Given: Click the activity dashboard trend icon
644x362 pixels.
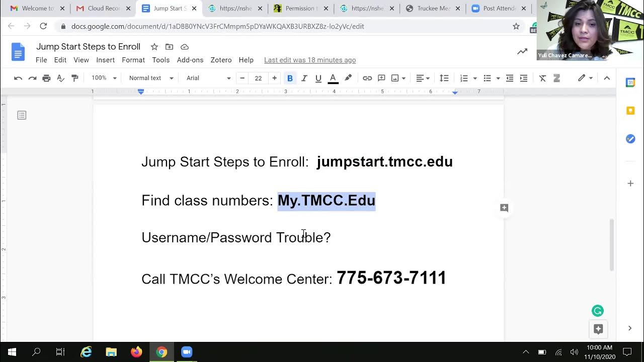Looking at the screenshot, I should coord(522,51).
